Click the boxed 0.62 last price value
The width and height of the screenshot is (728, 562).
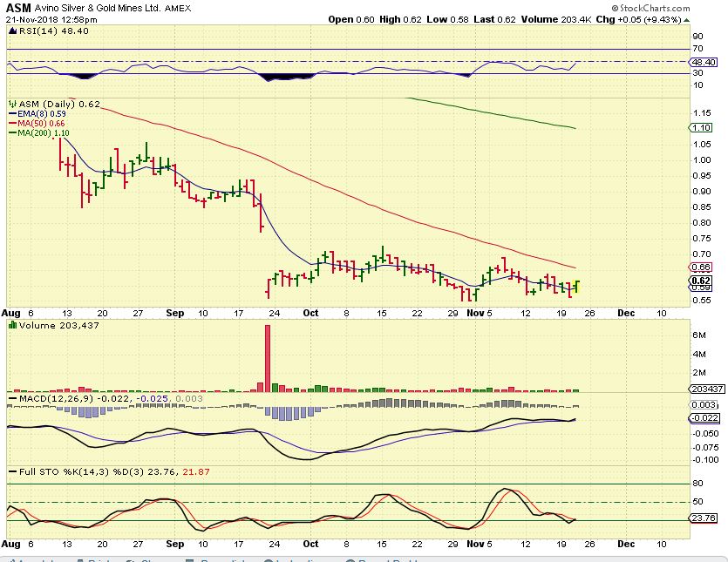pyautogui.click(x=701, y=281)
